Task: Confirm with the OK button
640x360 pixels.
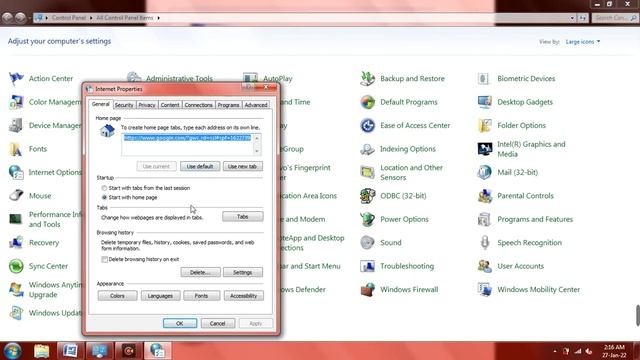Action: 180,323
